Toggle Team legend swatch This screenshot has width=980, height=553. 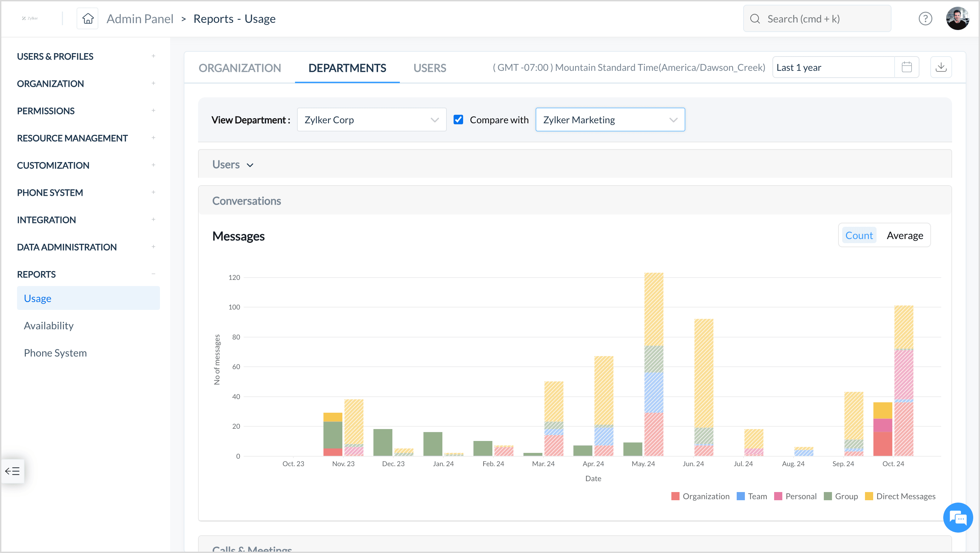click(740, 496)
